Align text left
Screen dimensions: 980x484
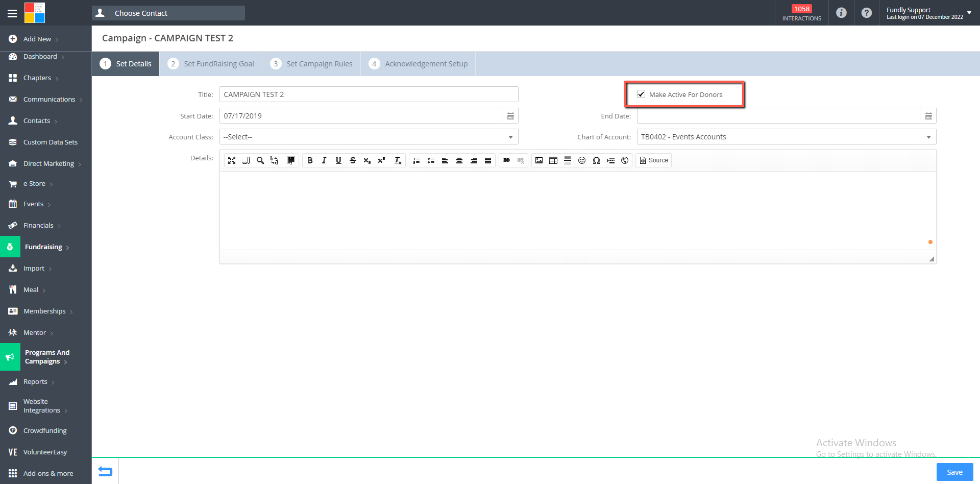(445, 160)
